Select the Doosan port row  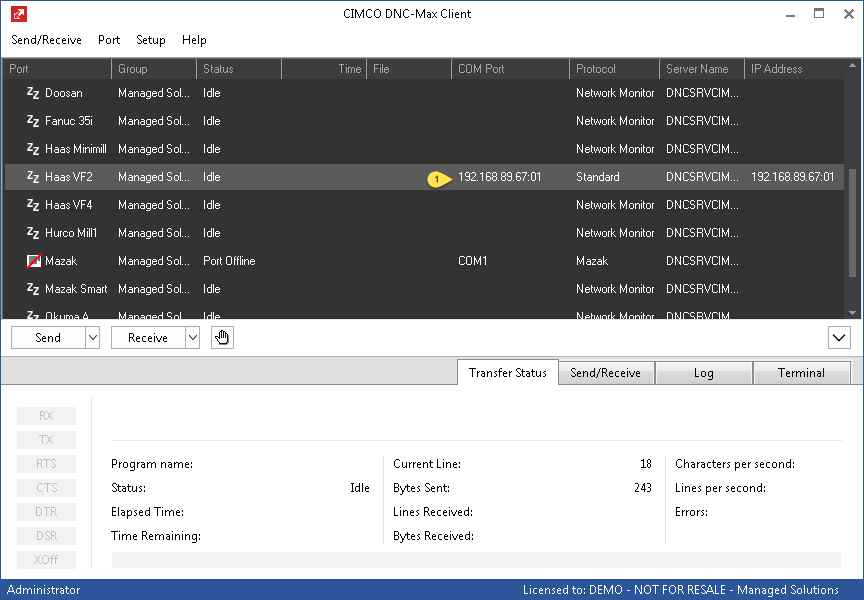pos(424,93)
